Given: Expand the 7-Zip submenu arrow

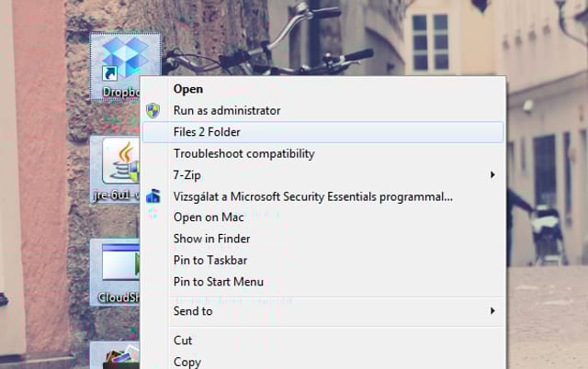Looking at the screenshot, I should click(492, 175).
